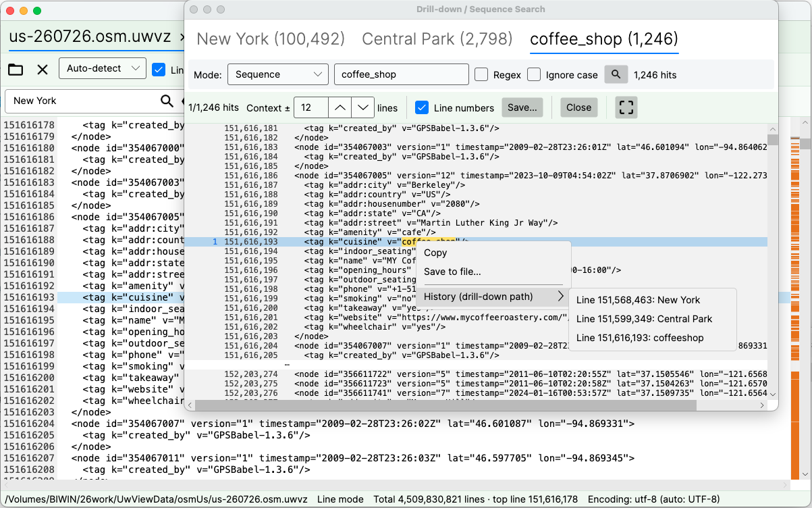Image resolution: width=812 pixels, height=508 pixels.
Task: Click the file path in the status bar
Action: (156, 499)
